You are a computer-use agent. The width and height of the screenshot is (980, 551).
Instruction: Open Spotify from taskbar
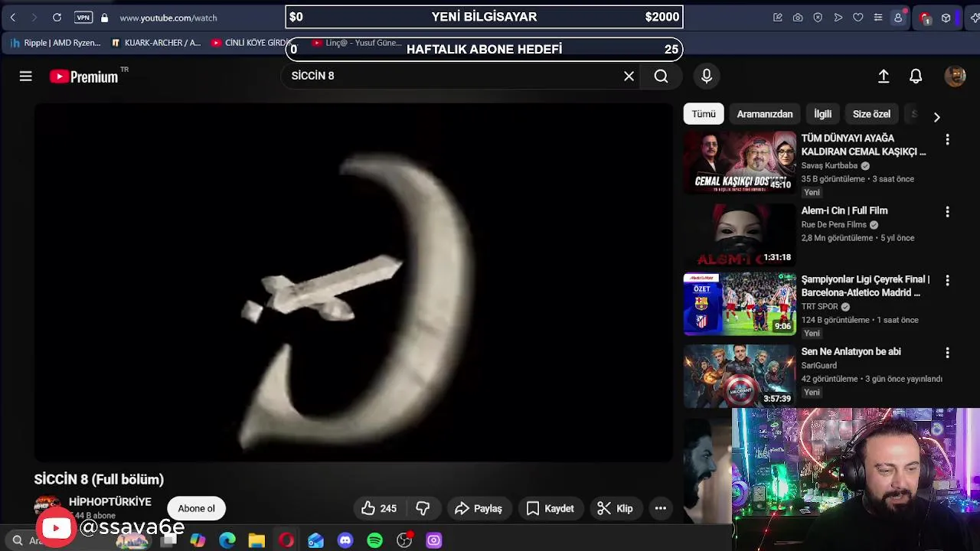coord(374,540)
